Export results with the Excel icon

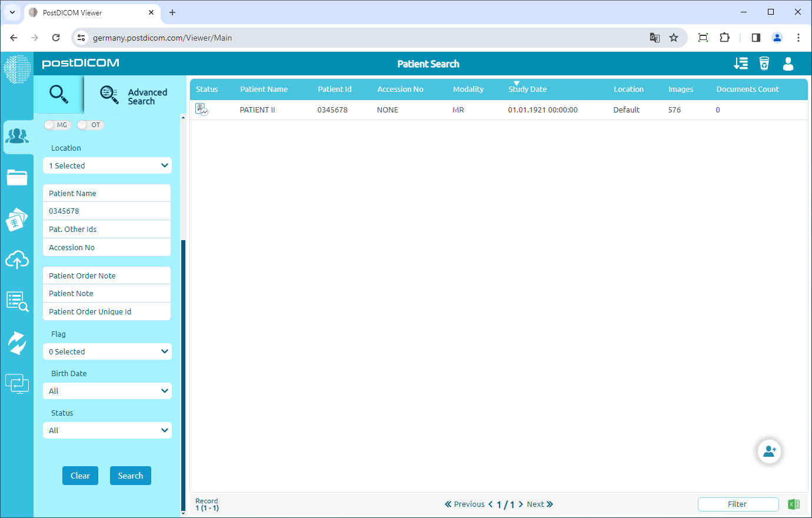click(x=793, y=504)
